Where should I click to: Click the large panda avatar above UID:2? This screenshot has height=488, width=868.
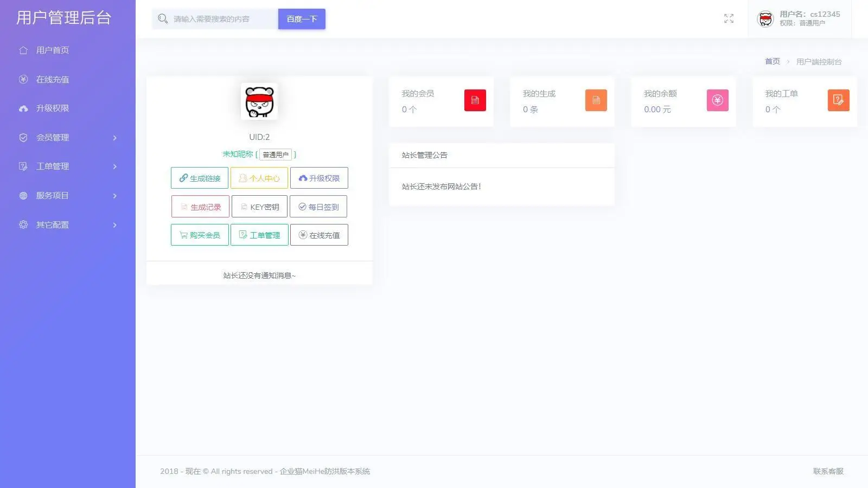[259, 102]
